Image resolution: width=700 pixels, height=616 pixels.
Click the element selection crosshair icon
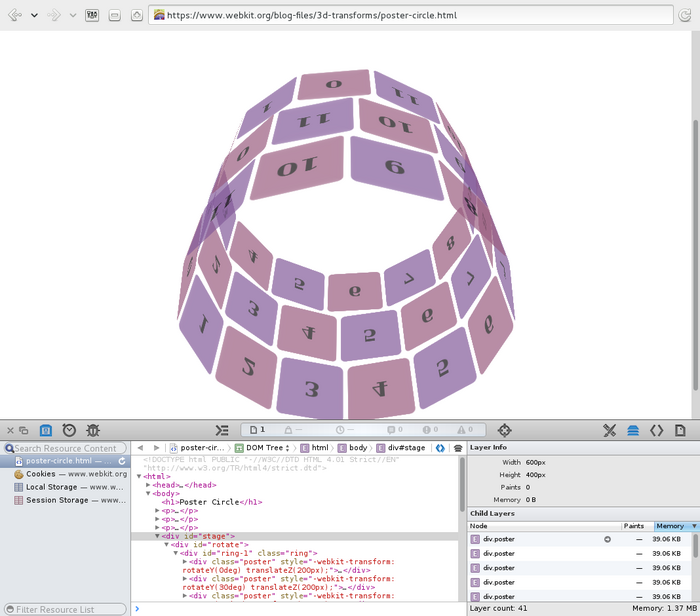point(504,430)
